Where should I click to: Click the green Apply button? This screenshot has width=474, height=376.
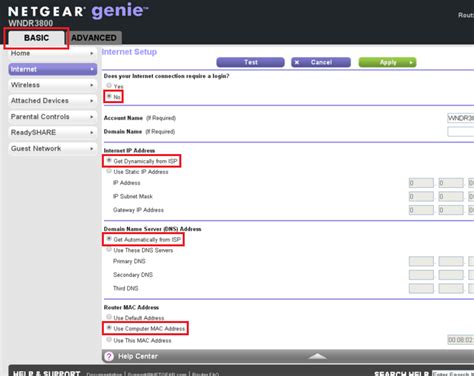(x=387, y=62)
